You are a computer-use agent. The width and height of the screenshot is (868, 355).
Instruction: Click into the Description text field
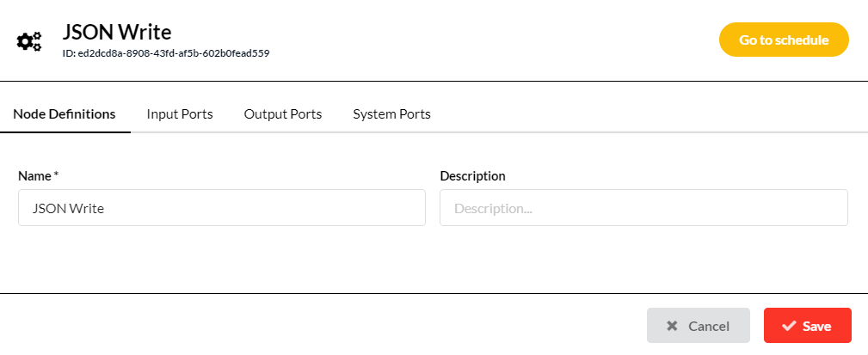point(643,208)
